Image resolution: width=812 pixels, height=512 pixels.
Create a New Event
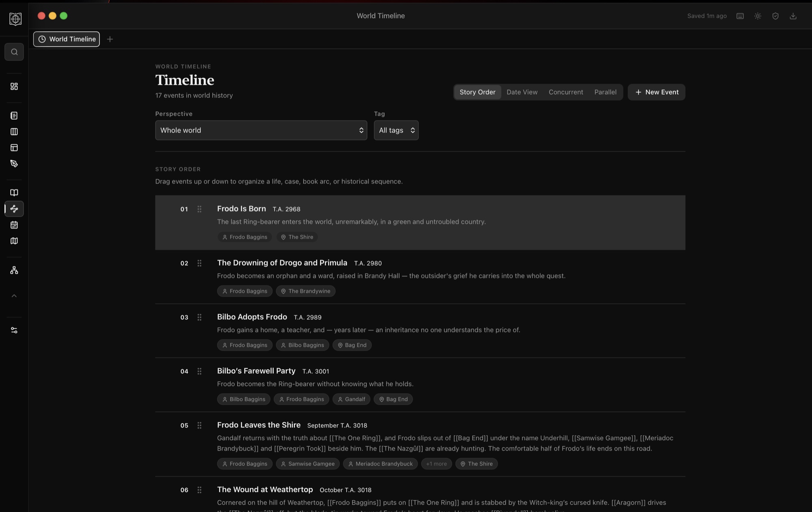point(657,92)
